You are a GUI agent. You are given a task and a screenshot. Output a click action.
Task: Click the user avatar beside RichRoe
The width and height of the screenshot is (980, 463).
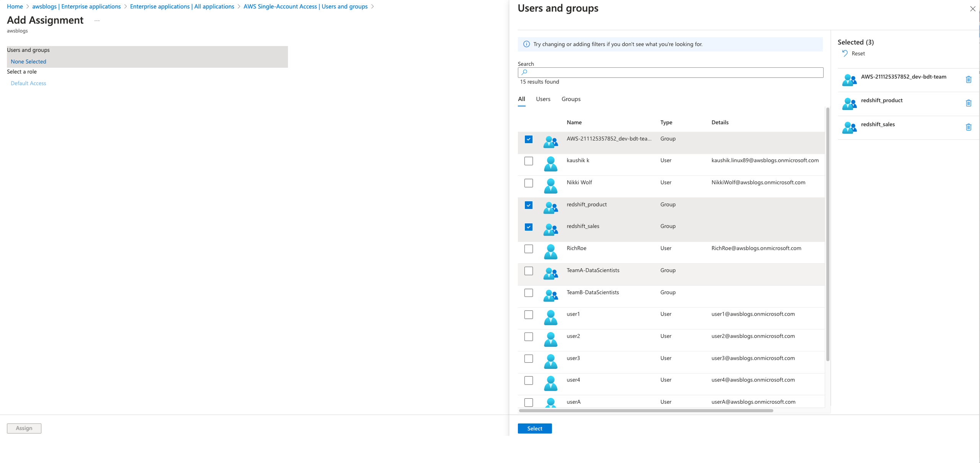(550, 252)
